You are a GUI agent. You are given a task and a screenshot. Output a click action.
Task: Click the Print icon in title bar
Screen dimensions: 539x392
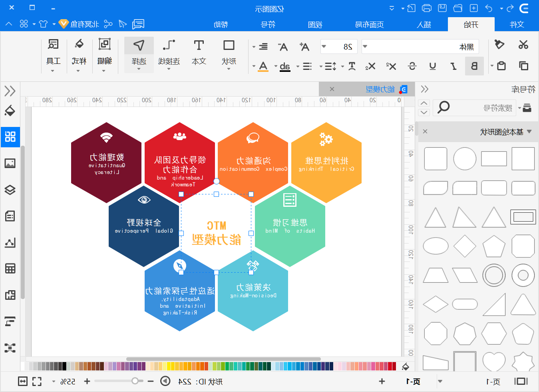[426, 8]
